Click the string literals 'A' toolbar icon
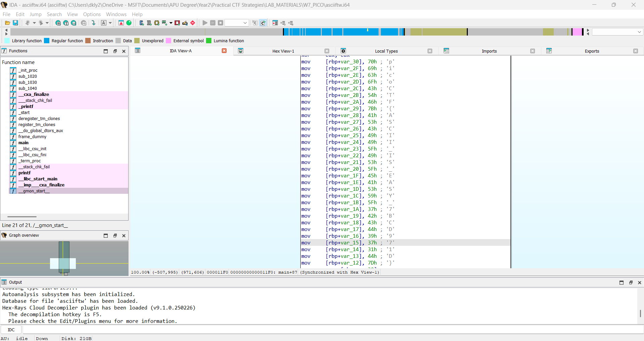 click(x=104, y=23)
